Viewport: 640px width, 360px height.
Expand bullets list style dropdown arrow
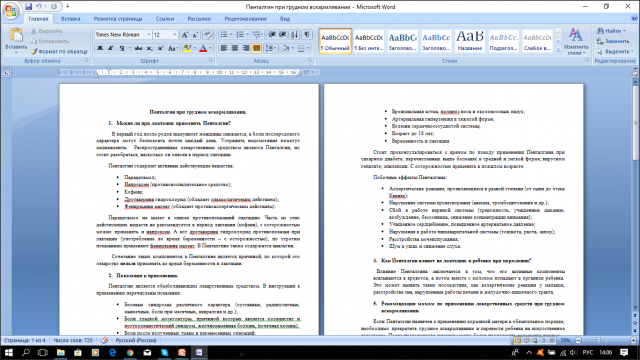point(231,35)
